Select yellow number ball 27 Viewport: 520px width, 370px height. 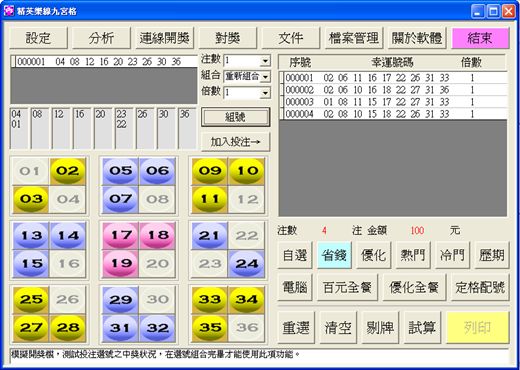coord(30,328)
